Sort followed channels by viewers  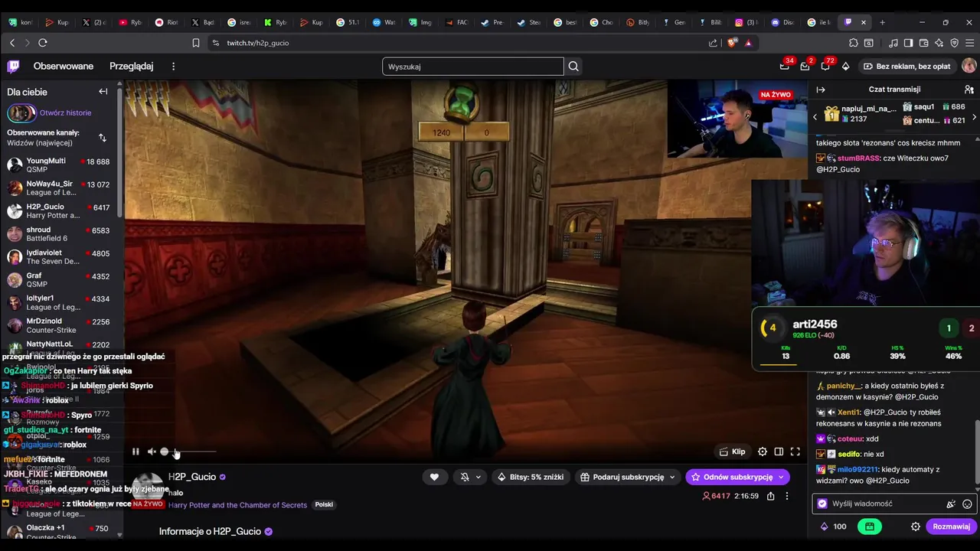(x=103, y=138)
